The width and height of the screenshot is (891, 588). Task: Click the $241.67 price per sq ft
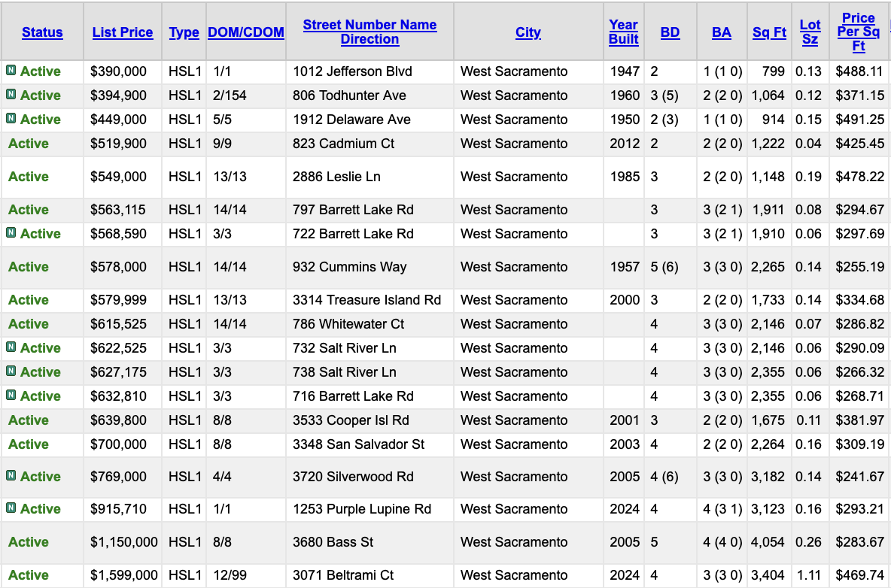(x=859, y=477)
